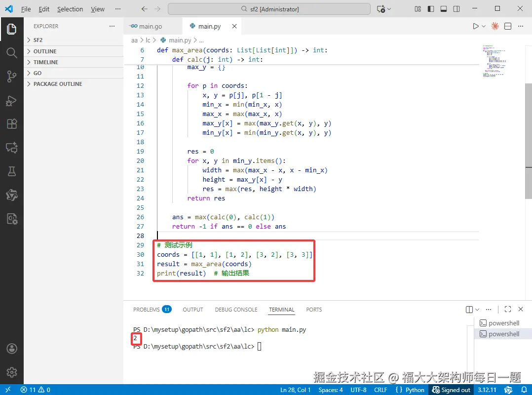This screenshot has width=532, height=395.
Task: Click the sf2 command center search box
Action: pyautogui.click(x=269, y=9)
